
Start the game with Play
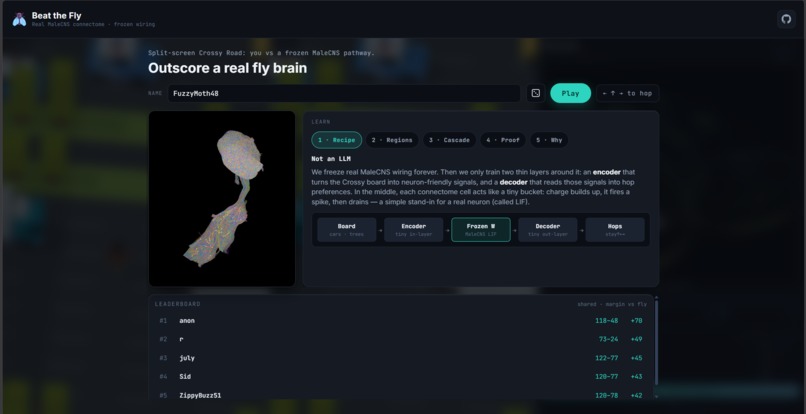tap(570, 93)
